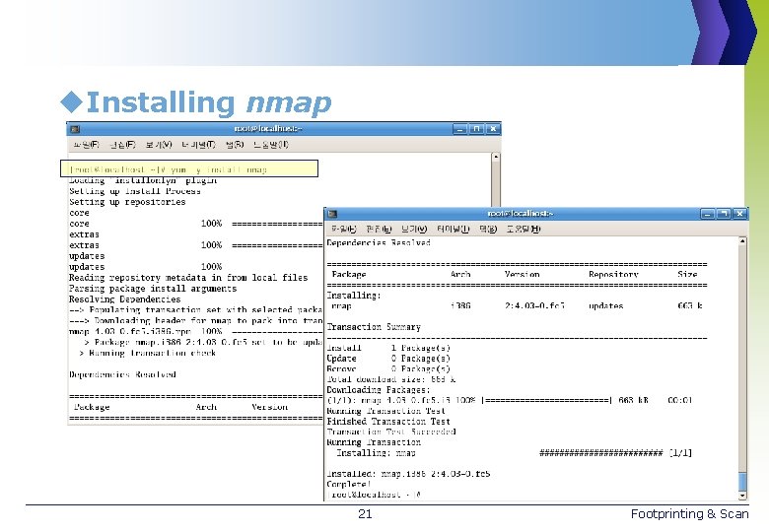Open View (V) menu in back terminal window

pyautogui.click(x=159, y=145)
